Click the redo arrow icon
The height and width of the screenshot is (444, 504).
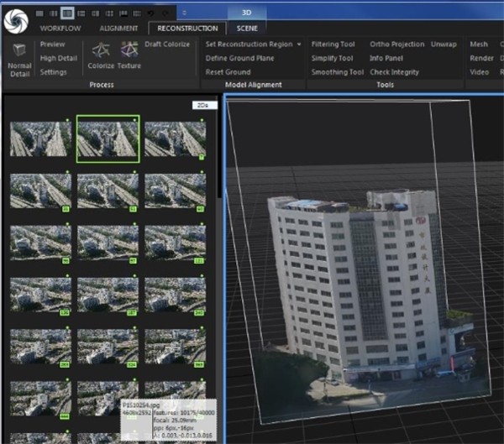[x=165, y=13]
